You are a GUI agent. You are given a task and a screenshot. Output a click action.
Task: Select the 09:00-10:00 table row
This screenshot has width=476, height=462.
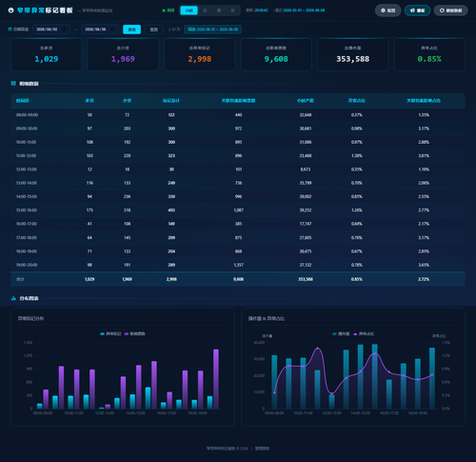(x=238, y=129)
